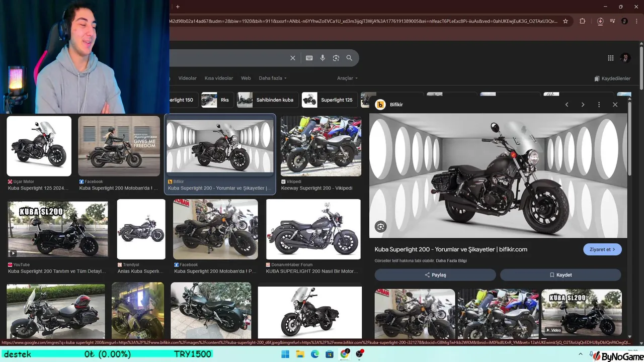The width and height of the screenshot is (644, 362).
Task: Switch to the Kısa videolar tab
Action: click(x=219, y=78)
